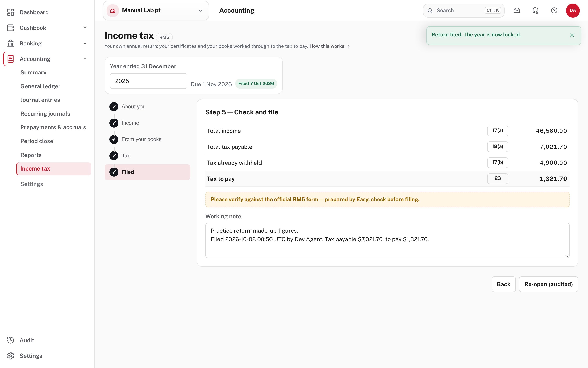Open the inbox icon in header

coord(517,10)
